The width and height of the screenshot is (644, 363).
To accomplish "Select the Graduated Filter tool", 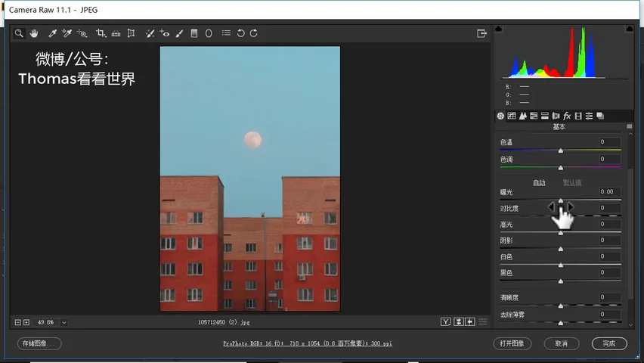I will click(194, 33).
